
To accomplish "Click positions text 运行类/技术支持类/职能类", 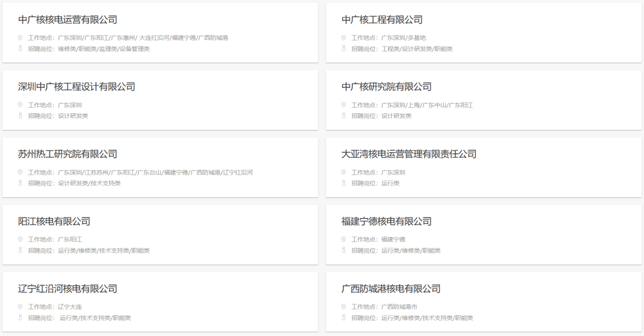I will tap(95, 318).
